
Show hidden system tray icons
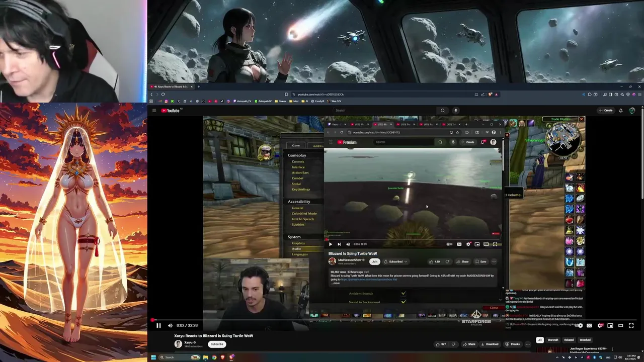pos(557,357)
